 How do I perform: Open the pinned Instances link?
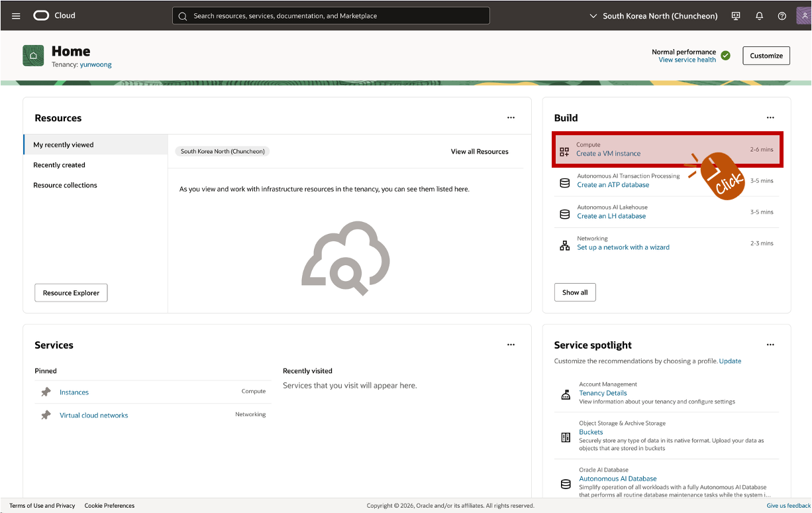[74, 392]
